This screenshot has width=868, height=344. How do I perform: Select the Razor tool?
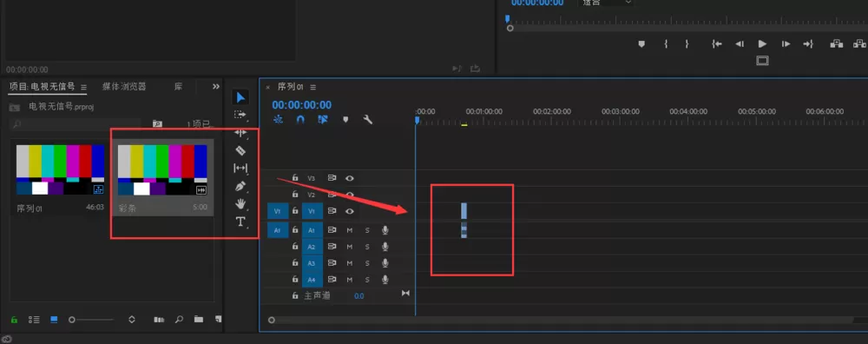coord(240,150)
